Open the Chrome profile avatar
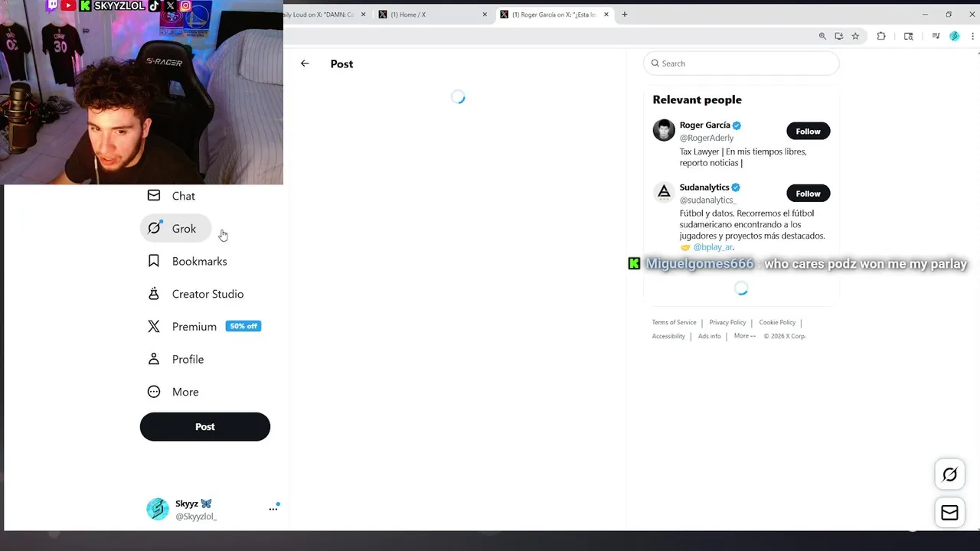The width and height of the screenshot is (980, 551). [x=954, y=36]
